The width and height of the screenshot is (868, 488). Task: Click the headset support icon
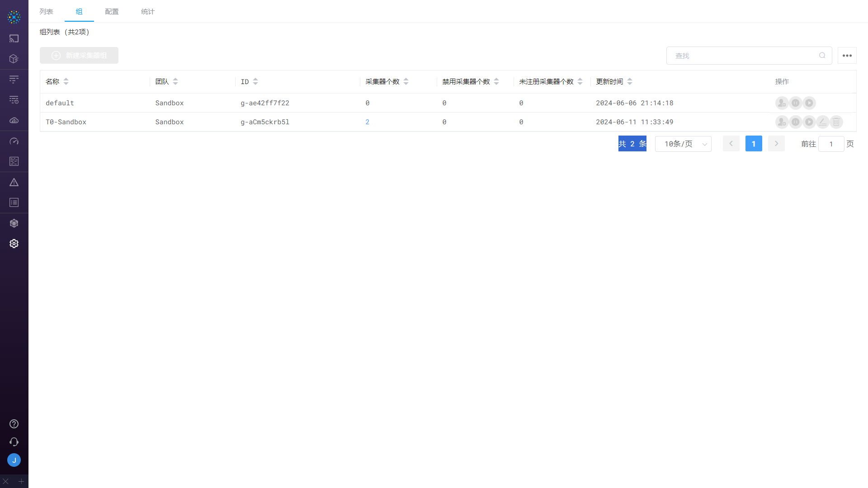point(14,442)
